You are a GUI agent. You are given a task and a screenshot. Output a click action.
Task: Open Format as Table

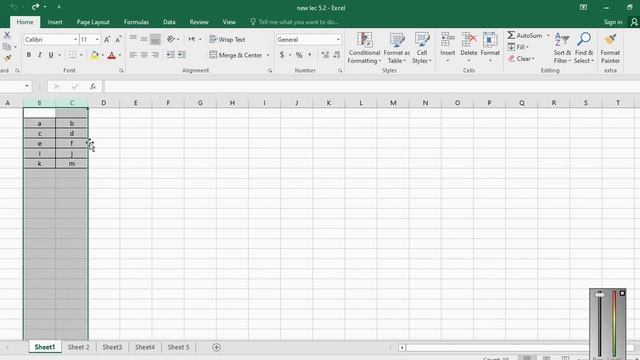396,48
